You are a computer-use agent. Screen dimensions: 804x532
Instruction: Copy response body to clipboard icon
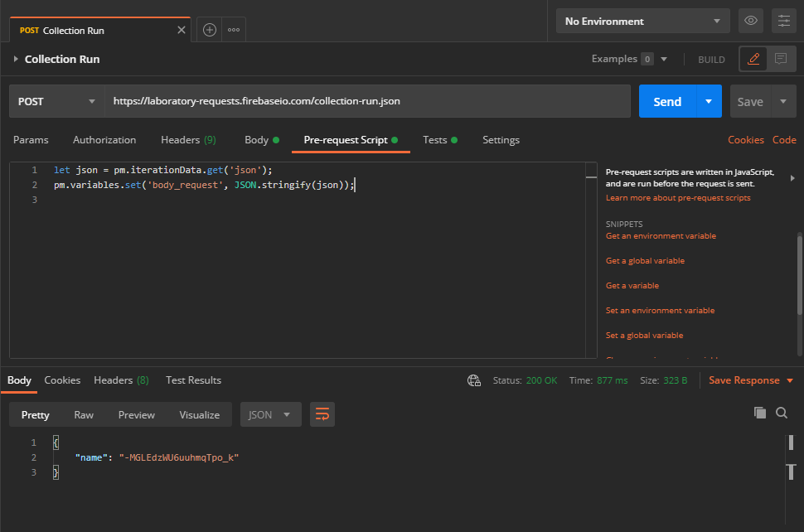pos(760,413)
